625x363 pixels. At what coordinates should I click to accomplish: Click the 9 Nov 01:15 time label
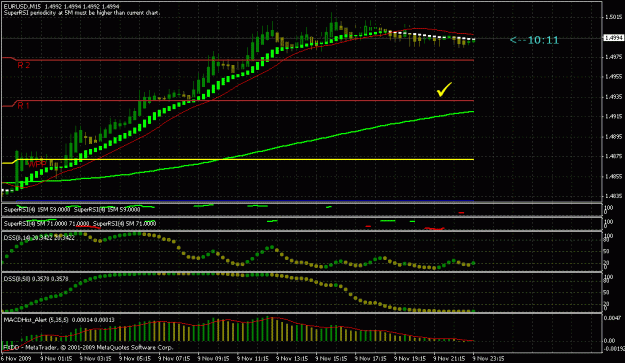pyautogui.click(x=56, y=358)
